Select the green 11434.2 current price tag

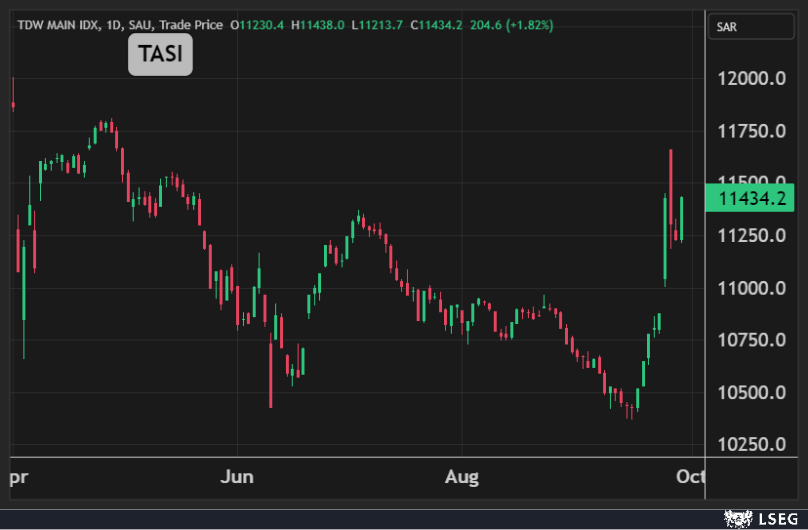tap(749, 198)
